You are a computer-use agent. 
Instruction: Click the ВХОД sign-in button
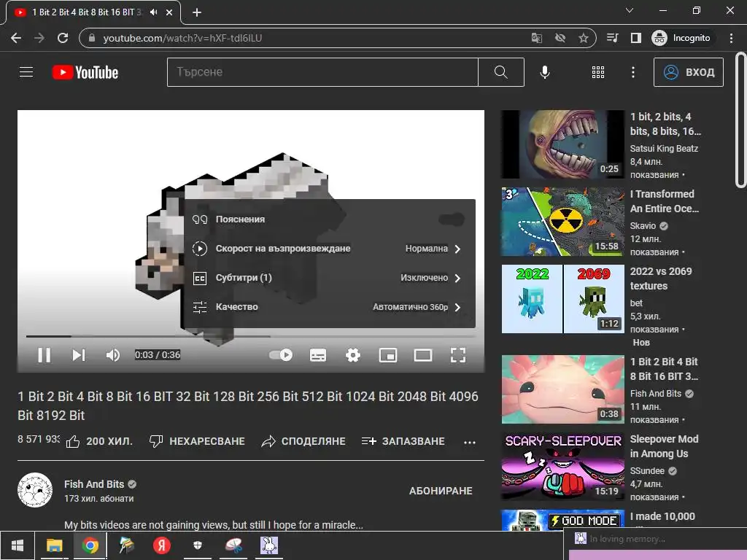689,72
